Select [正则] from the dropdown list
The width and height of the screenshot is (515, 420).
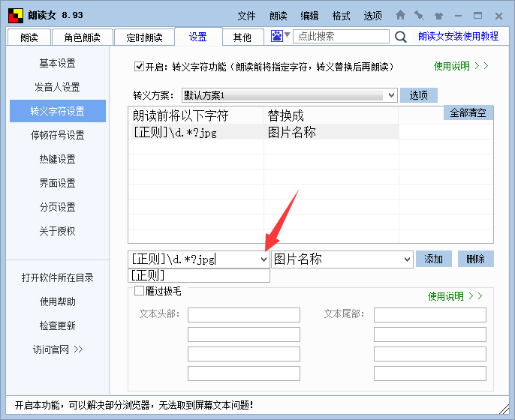(199, 276)
